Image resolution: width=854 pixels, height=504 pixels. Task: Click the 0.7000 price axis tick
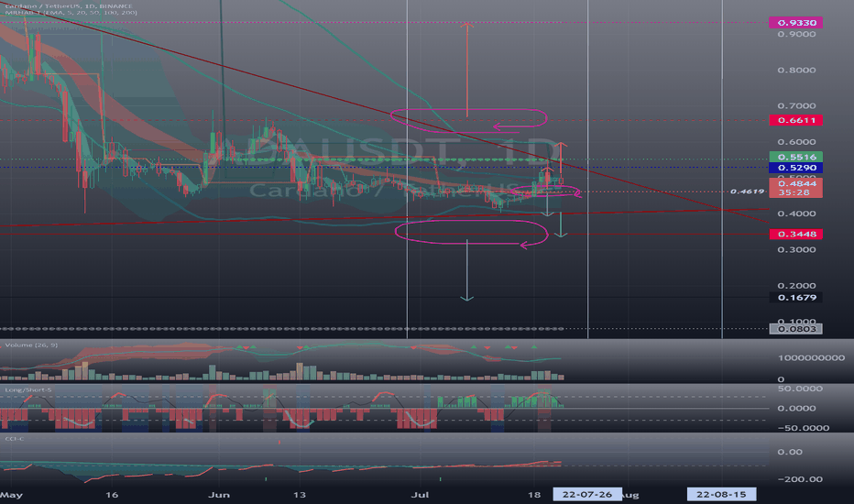coord(796,105)
